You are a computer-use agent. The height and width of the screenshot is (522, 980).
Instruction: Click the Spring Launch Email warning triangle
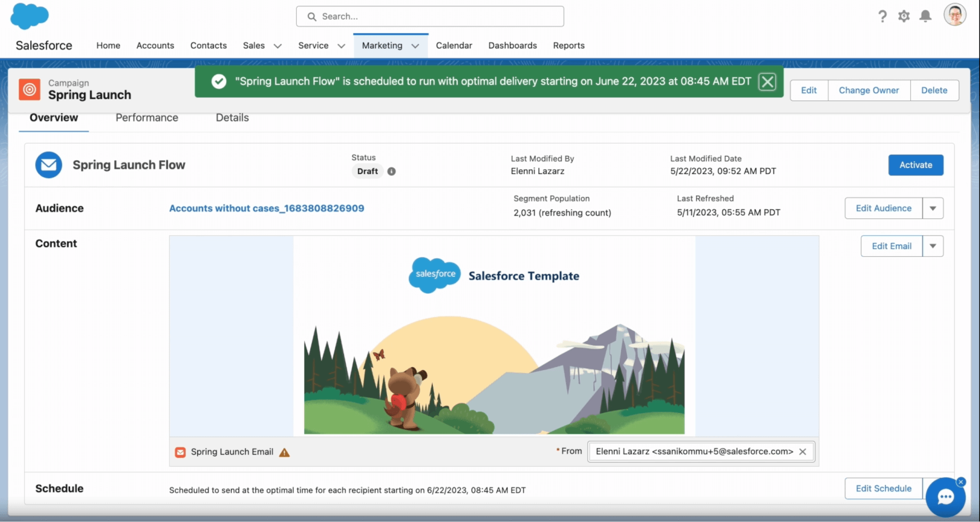pos(284,452)
